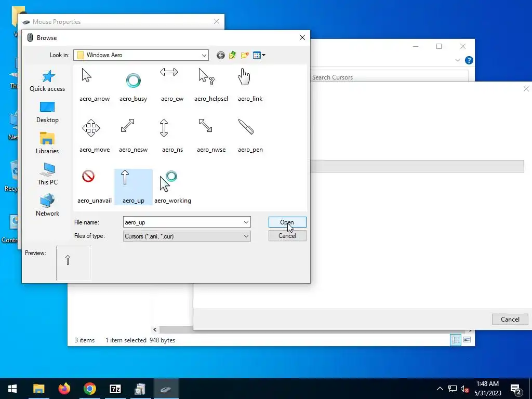Select the aero_ns cursor file
The height and width of the screenshot is (399, 532).
point(172,136)
